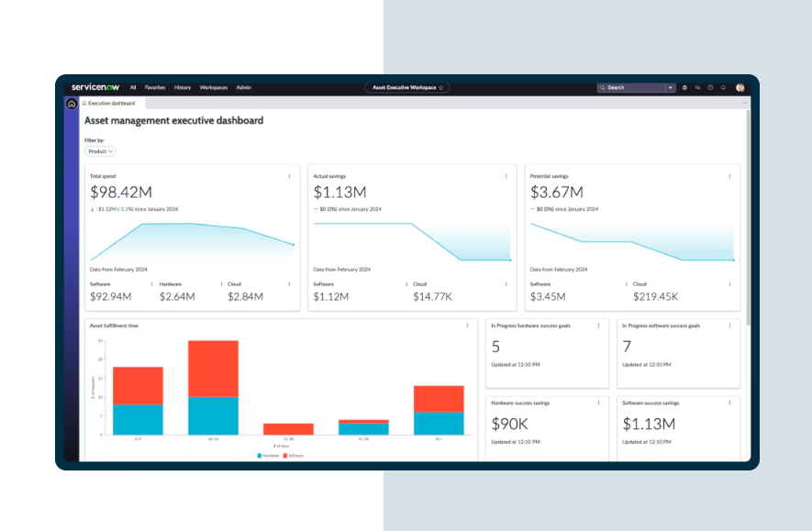The height and width of the screenshot is (531, 812).
Task: Open the Favorites menu
Action: tap(155, 88)
